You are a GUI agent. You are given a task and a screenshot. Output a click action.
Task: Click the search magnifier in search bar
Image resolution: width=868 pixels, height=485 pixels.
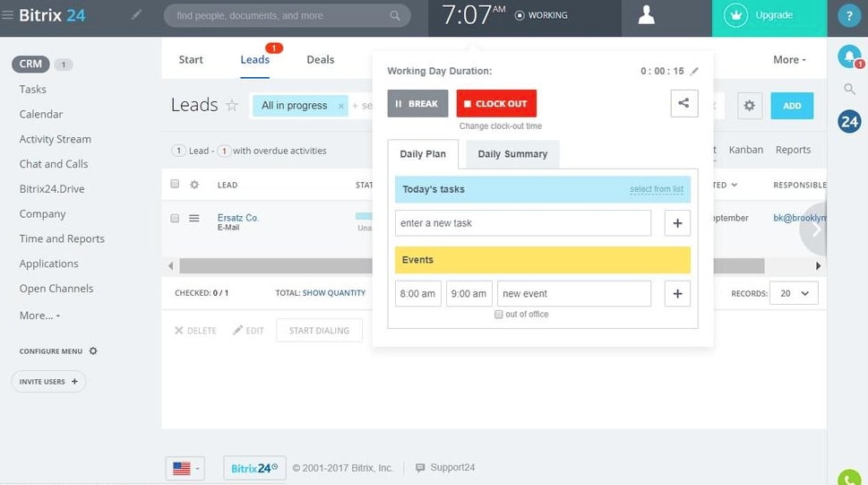tap(395, 15)
